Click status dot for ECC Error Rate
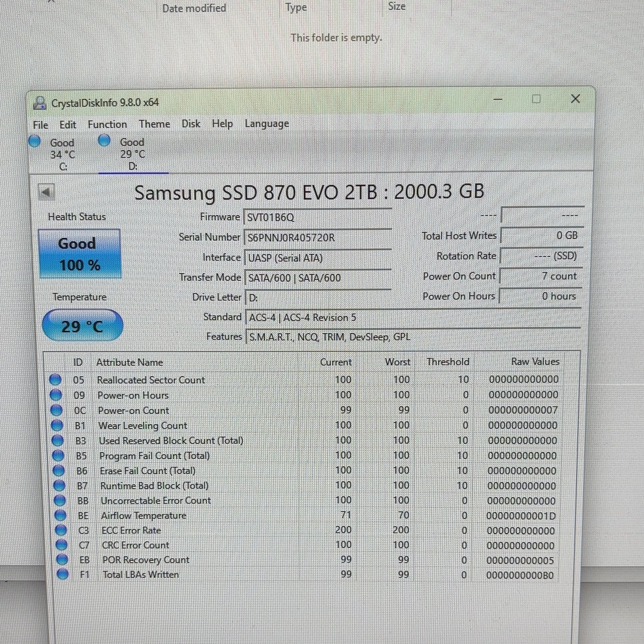644x644 pixels. point(61,530)
